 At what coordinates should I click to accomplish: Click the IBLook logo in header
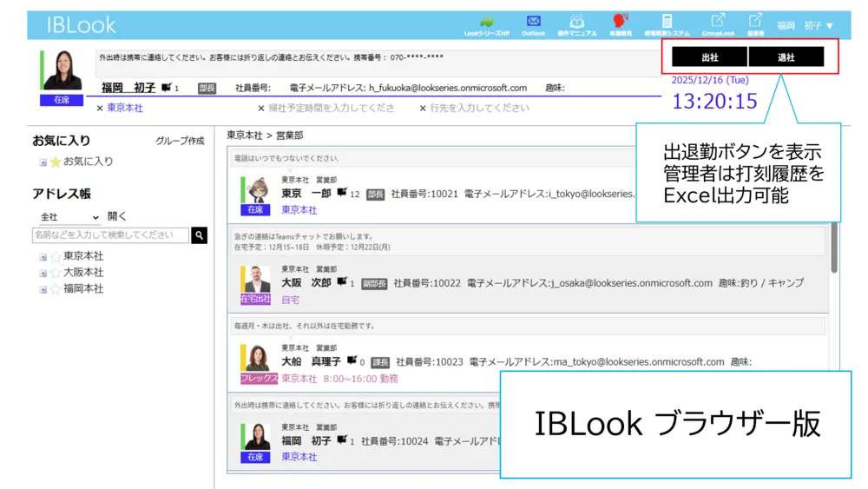pos(81,25)
